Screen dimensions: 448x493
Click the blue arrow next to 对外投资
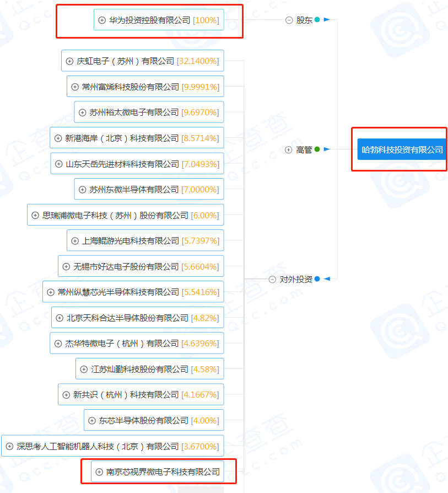pos(327,278)
